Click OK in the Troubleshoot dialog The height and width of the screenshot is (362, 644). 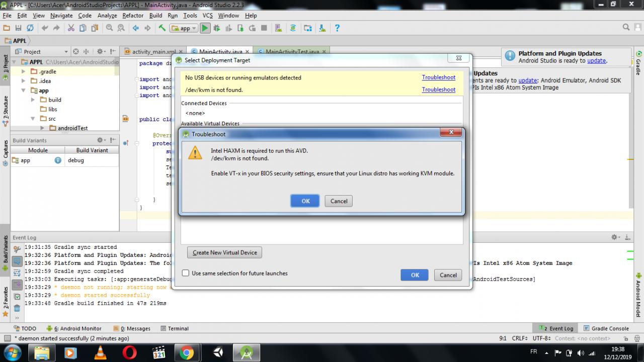pos(305,201)
